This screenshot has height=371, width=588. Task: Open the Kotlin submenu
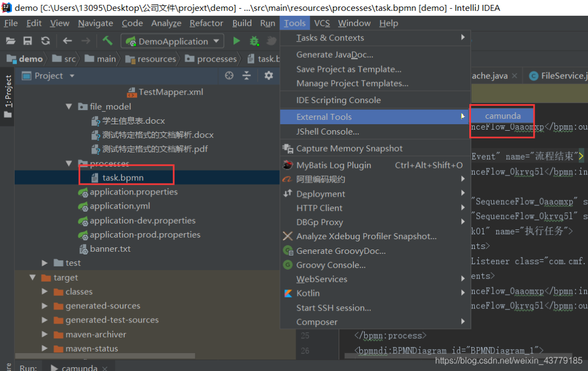tap(375, 293)
